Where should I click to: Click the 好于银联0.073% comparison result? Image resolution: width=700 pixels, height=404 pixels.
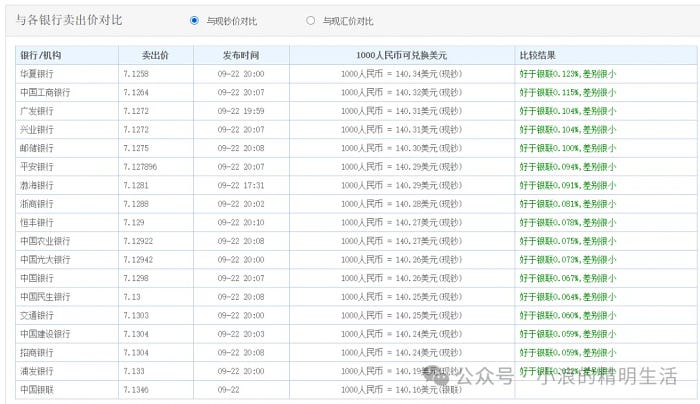tap(567, 260)
